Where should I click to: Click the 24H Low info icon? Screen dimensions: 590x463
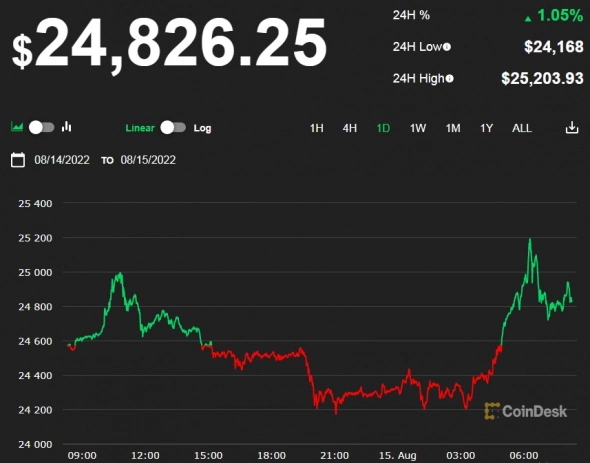point(447,47)
